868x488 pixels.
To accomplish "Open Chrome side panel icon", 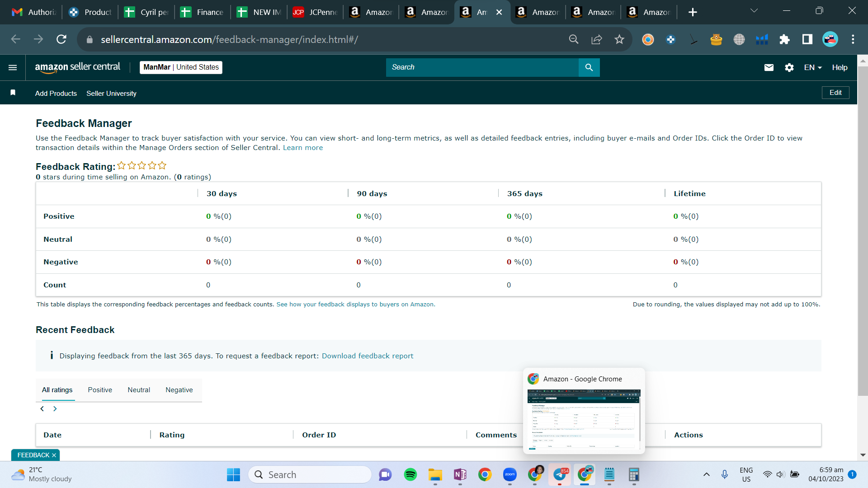I will click(807, 39).
